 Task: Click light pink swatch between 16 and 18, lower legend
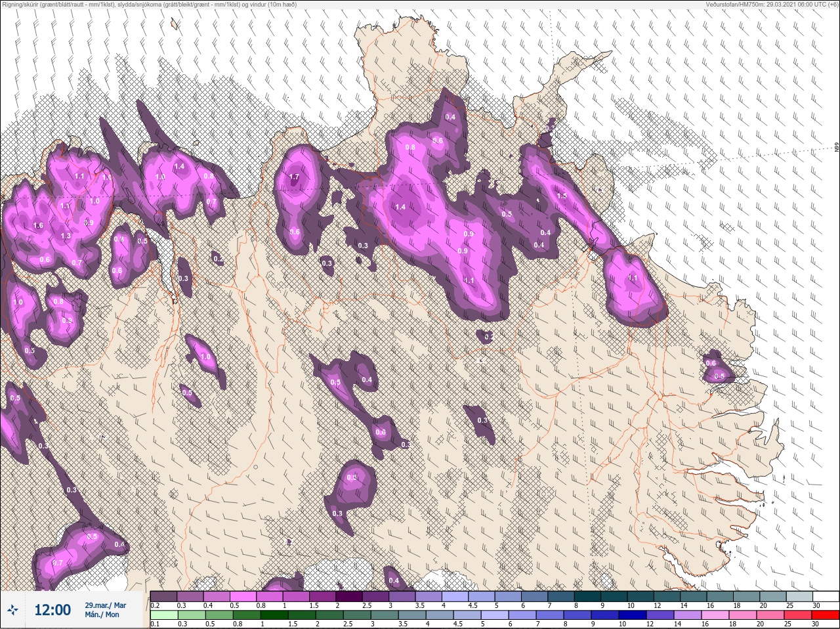tap(715, 615)
